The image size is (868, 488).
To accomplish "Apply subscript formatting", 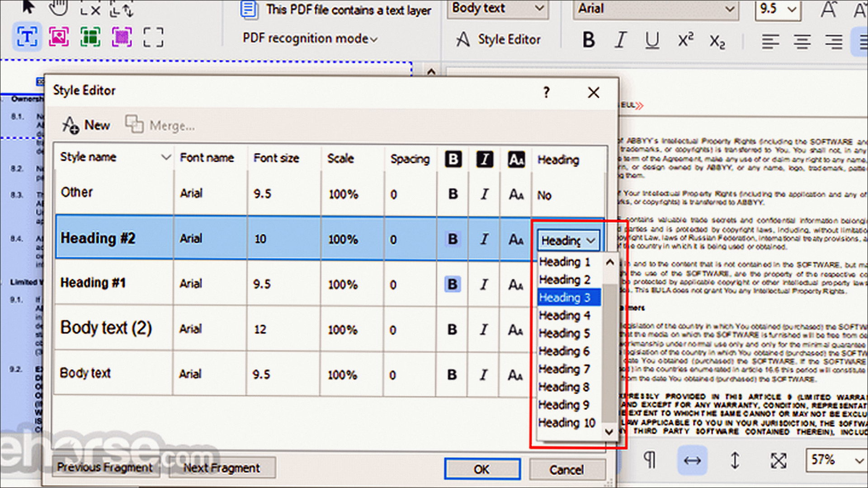I will pyautogui.click(x=717, y=42).
